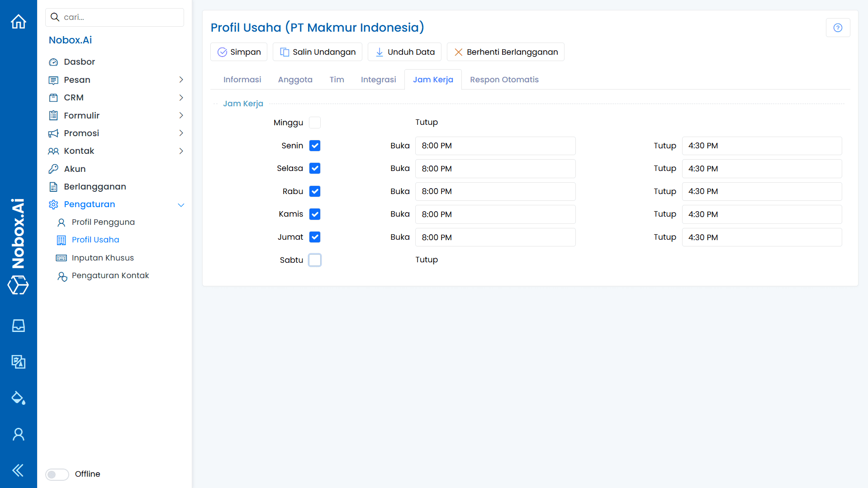
Task: Open the help question-mark icon
Action: tap(838, 28)
